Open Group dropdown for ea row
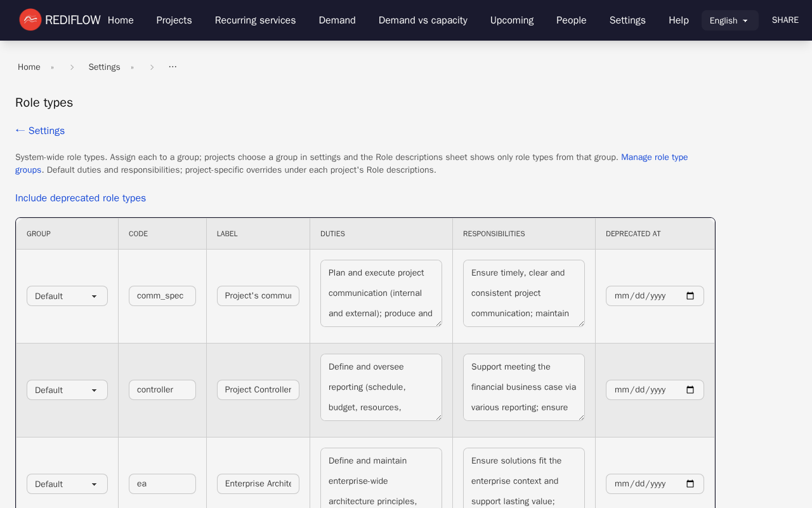The image size is (812, 508). pyautogui.click(x=67, y=484)
